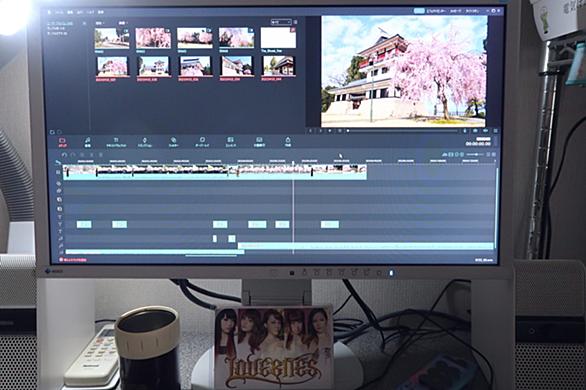The width and height of the screenshot is (586, 390).
Task: Click the cherry blossom castle preview image
Action: click(x=404, y=71)
